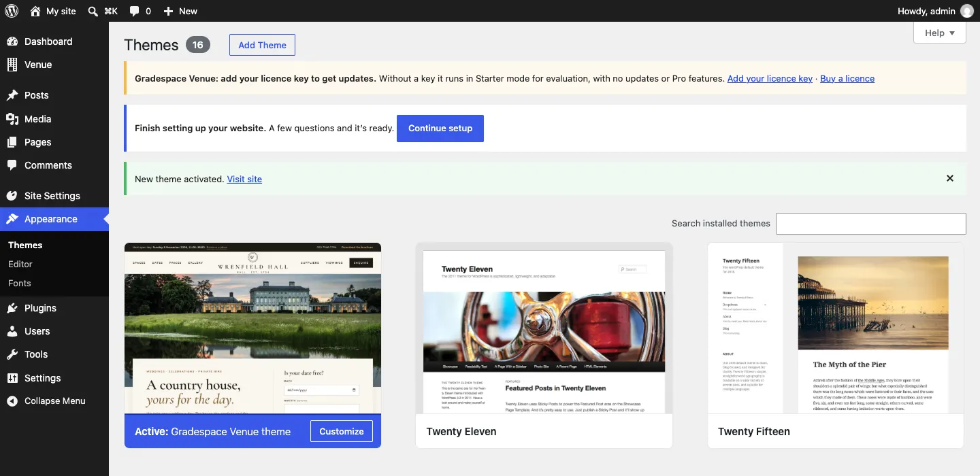Screen dimensions: 980x476
Task: Click the comments bubble icon in admin bar
Action: pos(135,11)
